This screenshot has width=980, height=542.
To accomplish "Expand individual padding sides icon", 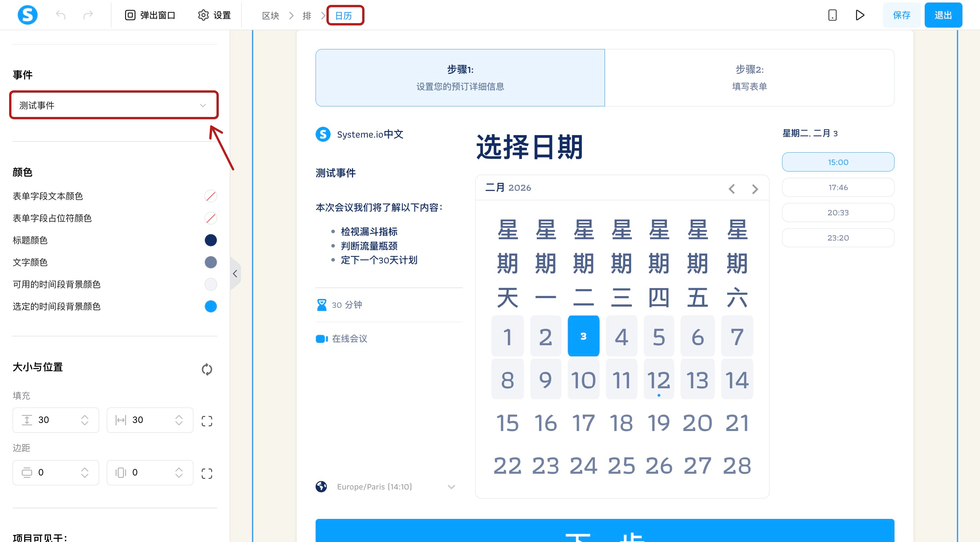I will tap(207, 421).
